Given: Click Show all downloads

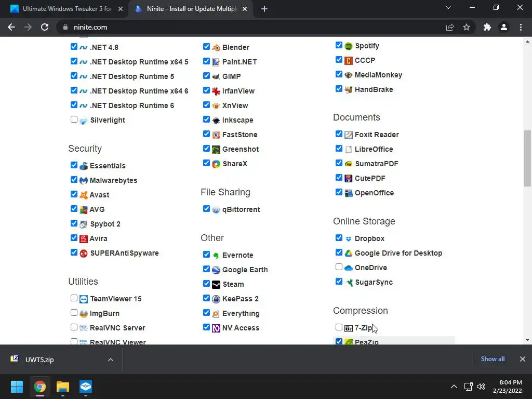Looking at the screenshot, I should pyautogui.click(x=493, y=359).
